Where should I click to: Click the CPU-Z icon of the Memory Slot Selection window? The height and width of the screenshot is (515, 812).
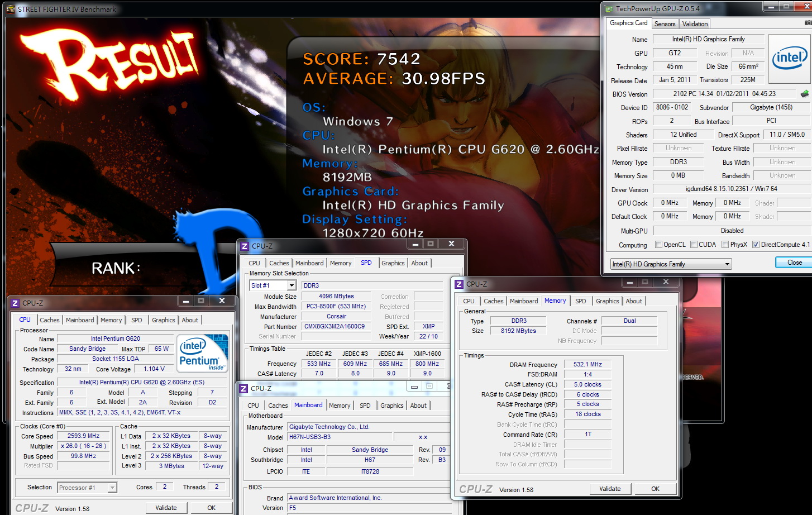click(x=244, y=246)
